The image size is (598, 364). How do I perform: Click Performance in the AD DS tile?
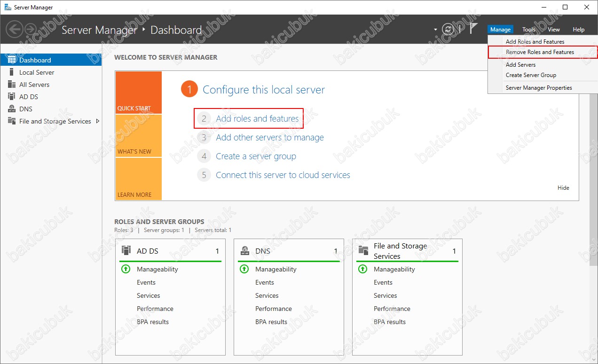(155, 309)
